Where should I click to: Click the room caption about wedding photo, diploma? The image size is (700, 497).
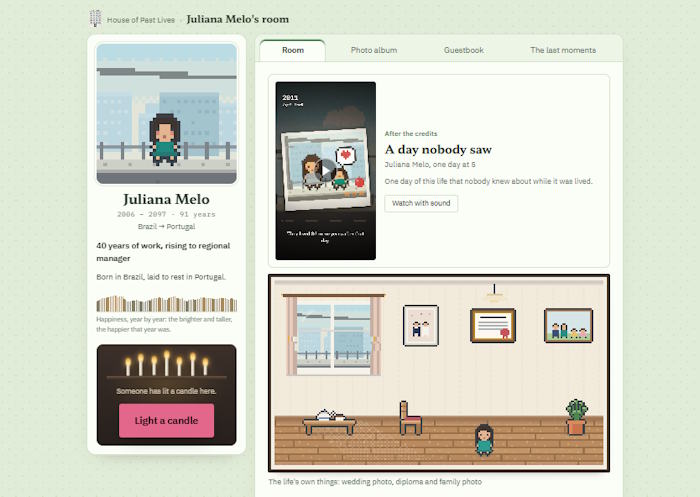375,482
